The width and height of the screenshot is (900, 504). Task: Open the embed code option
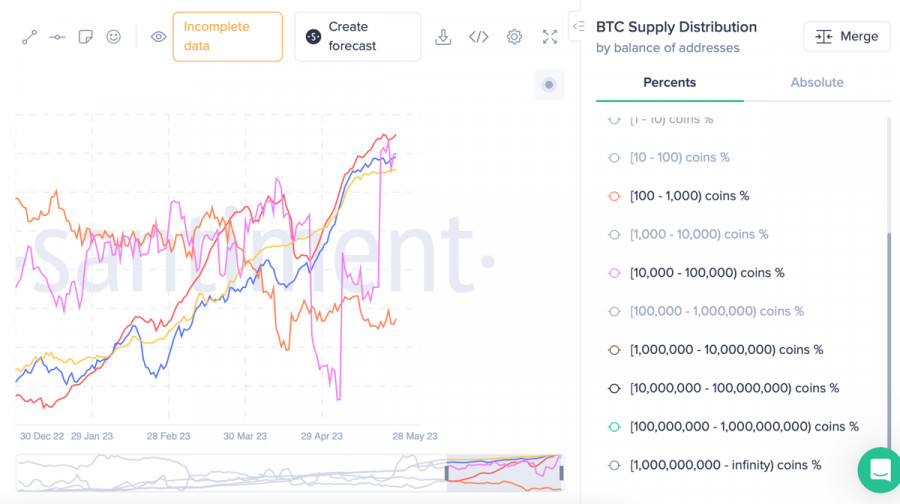(479, 37)
